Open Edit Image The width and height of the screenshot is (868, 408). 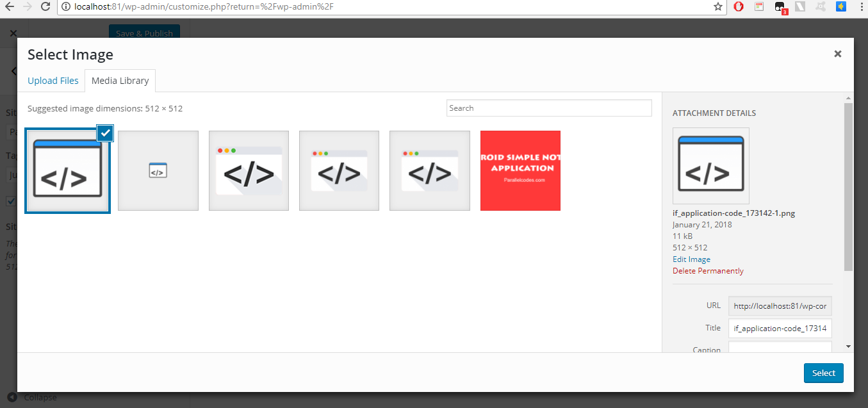pos(691,259)
